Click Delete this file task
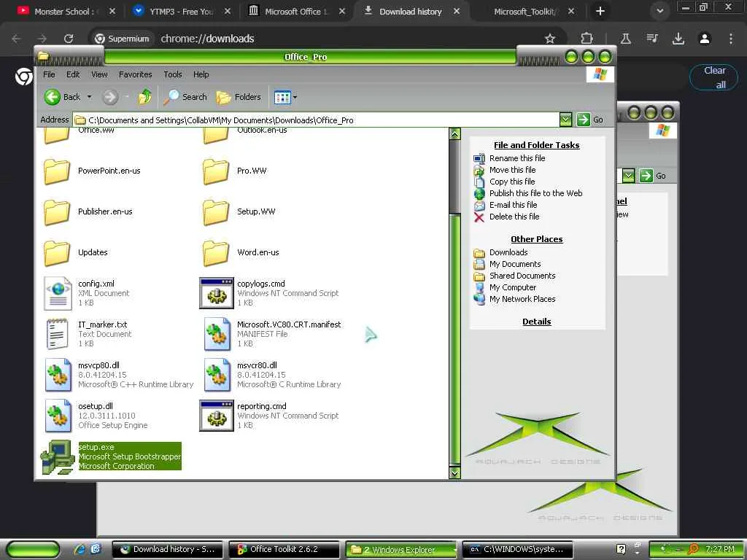 click(514, 217)
